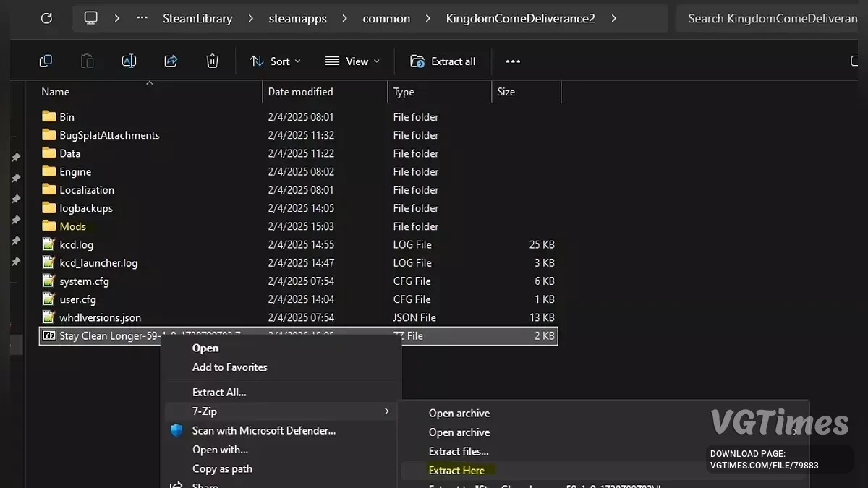Open the See more ellipsis toolbar menu
Screen dimensions: 868x488
[x=513, y=61]
